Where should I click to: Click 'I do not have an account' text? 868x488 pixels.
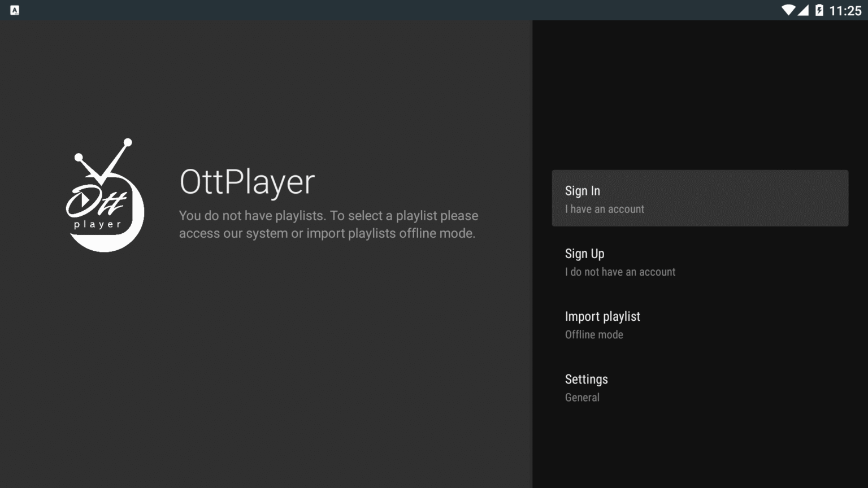click(620, 272)
